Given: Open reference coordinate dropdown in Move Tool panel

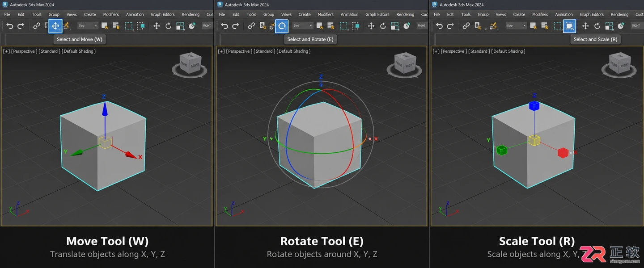Looking at the screenshot, I should pyautogui.click(x=207, y=25).
